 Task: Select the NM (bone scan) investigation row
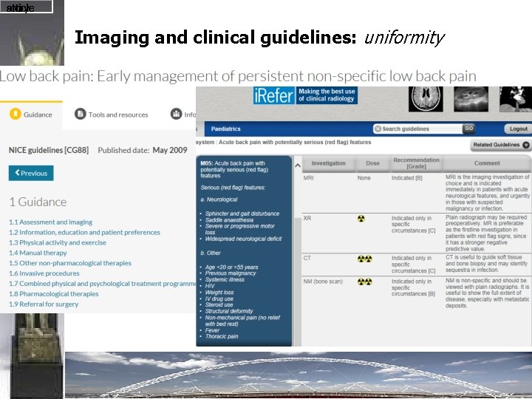click(x=416, y=293)
